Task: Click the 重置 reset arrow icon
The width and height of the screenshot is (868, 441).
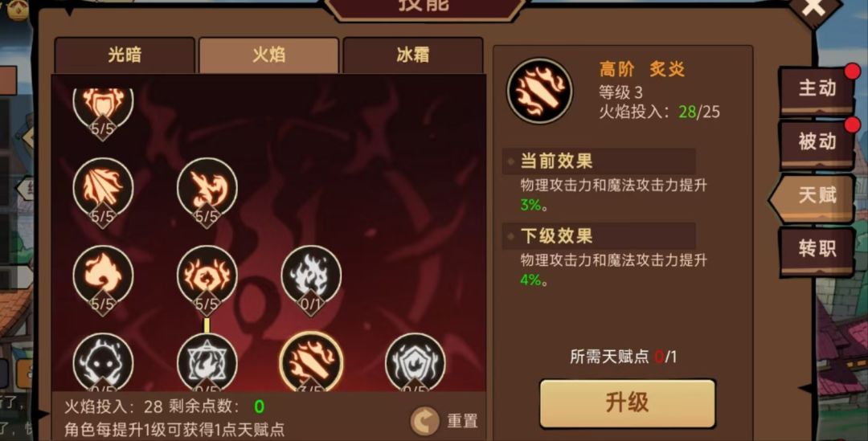Action: click(x=424, y=421)
